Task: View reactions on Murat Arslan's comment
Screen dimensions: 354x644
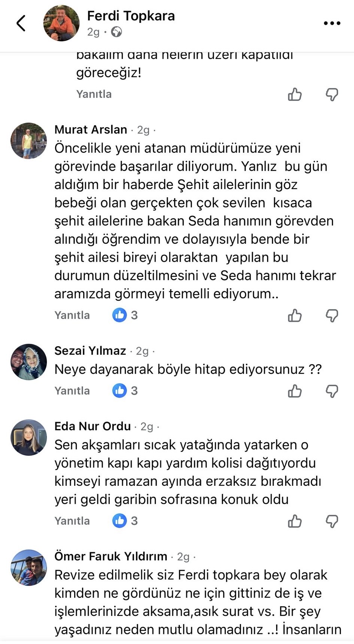Action: coord(125,315)
